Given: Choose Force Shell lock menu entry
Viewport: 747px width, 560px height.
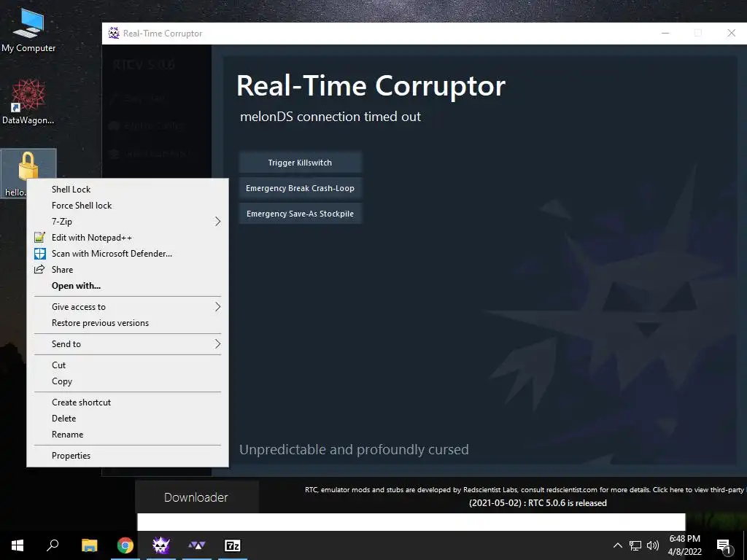Looking at the screenshot, I should pyautogui.click(x=128, y=205).
